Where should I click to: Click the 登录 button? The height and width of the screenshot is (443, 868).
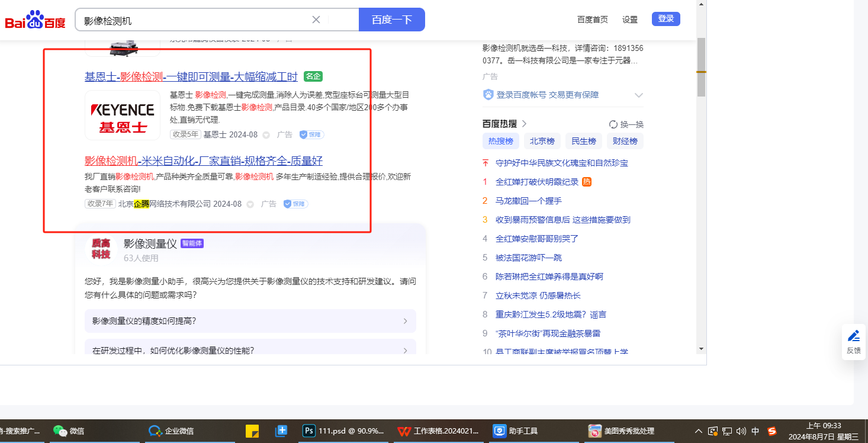[666, 19]
